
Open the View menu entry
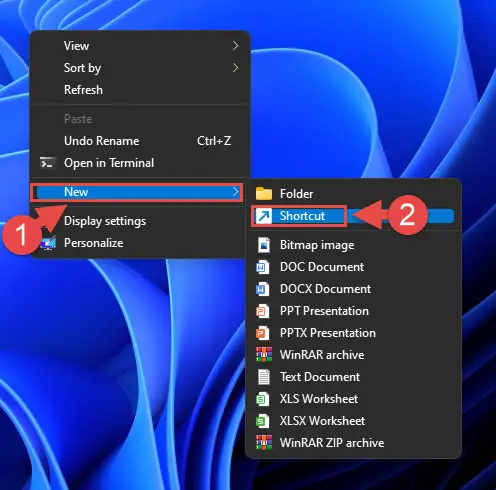click(x=140, y=46)
